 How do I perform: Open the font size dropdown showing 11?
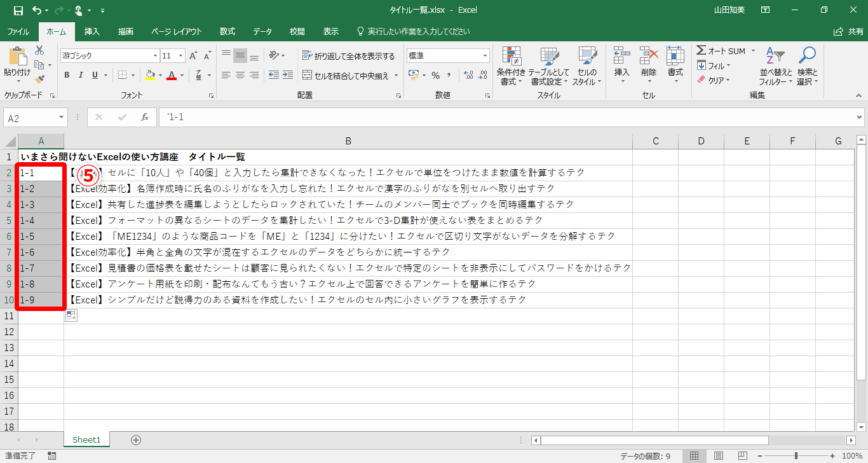pos(181,56)
